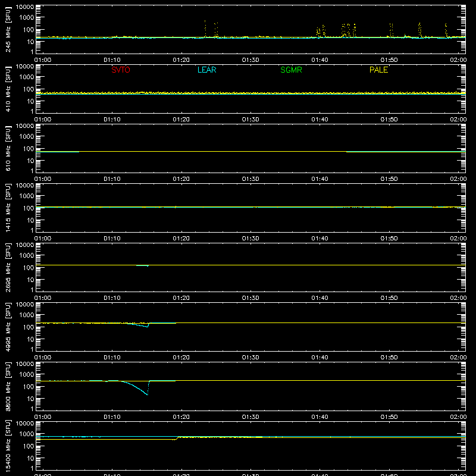This screenshot has height=476, width=476.
Task: Click the cyan dip minimum in 8800 MHz plot
Action: (147, 394)
